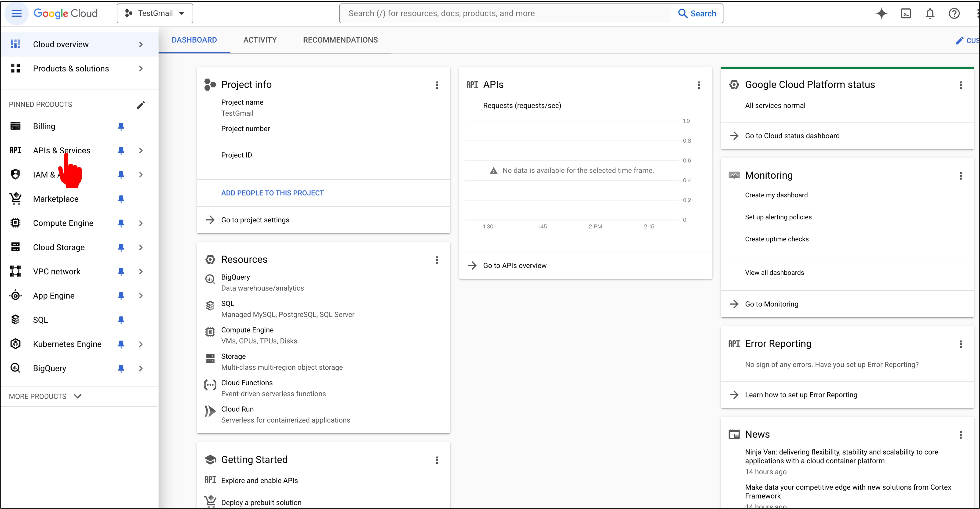Viewport: 980px width, 509px height.
Task: Expand IAM & Admin submenu chevron
Action: pos(141,175)
